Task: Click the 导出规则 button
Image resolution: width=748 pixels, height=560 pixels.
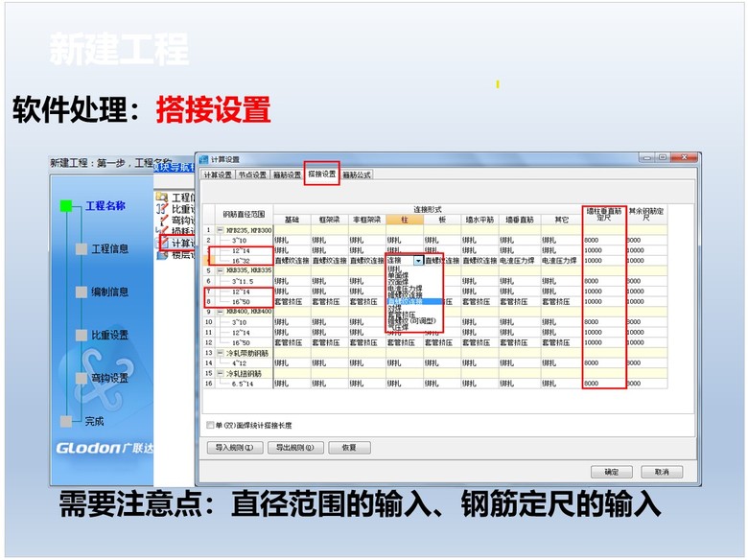Action: pyautogui.click(x=294, y=448)
